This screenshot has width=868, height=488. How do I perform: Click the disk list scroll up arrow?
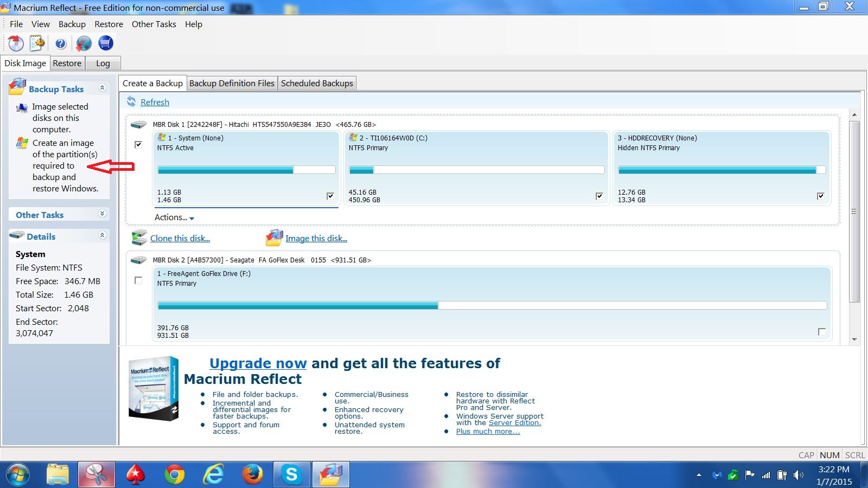click(x=854, y=115)
